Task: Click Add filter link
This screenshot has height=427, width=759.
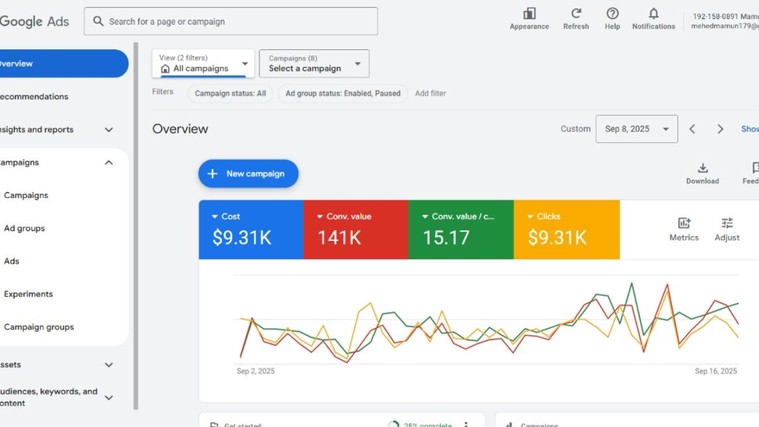Action: [x=430, y=93]
